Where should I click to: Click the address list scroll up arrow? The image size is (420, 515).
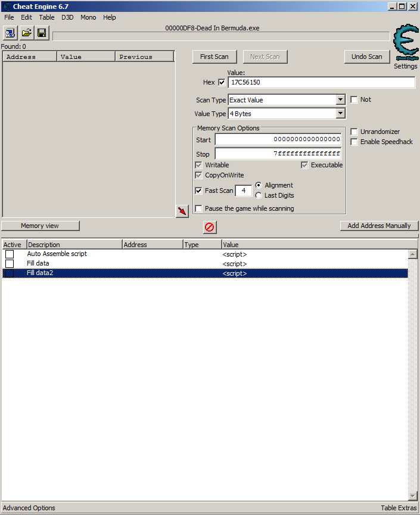413,254
